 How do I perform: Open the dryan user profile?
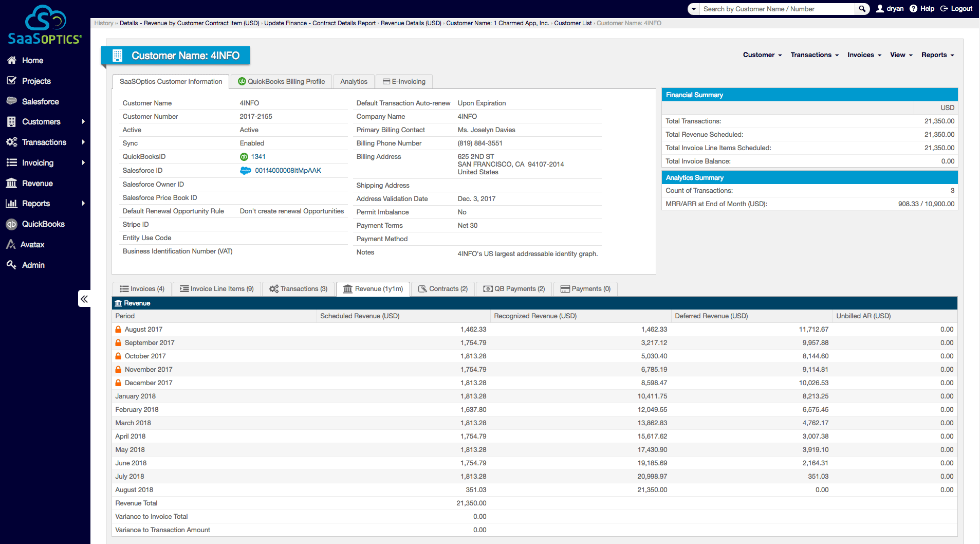click(890, 9)
